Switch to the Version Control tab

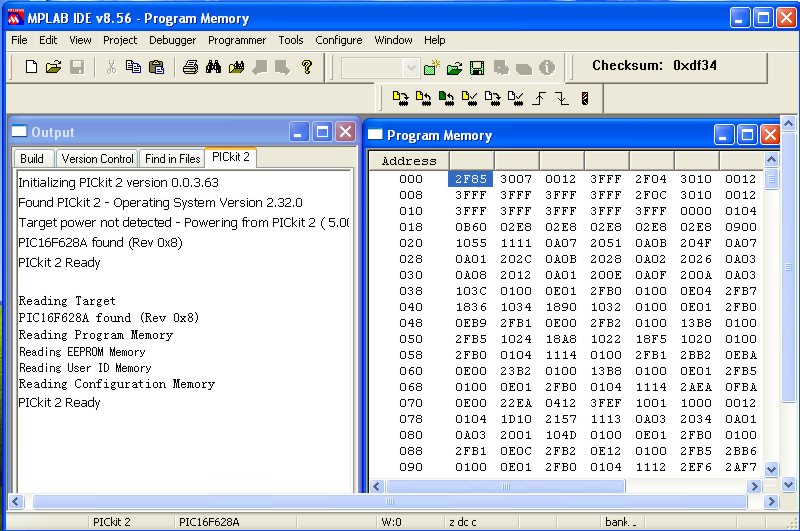[97, 159]
